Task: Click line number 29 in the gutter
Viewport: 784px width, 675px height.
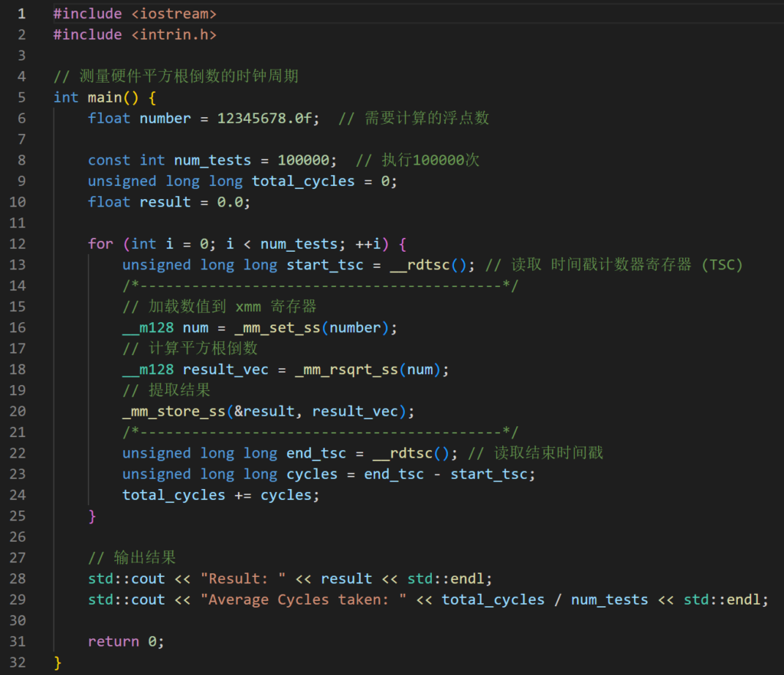Action: pos(17,599)
